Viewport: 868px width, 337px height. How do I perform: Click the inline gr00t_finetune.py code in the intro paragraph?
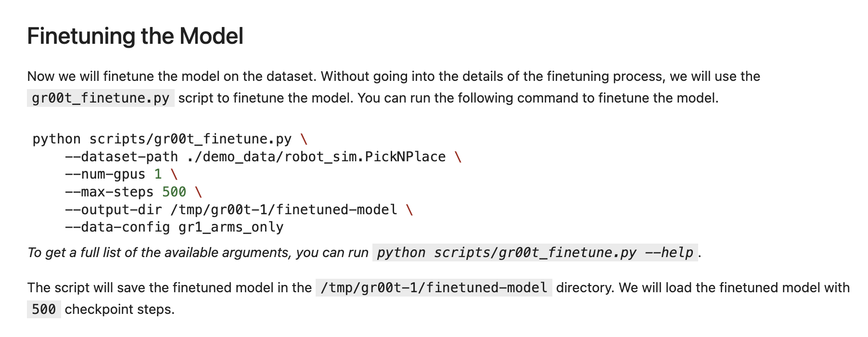coord(101,98)
